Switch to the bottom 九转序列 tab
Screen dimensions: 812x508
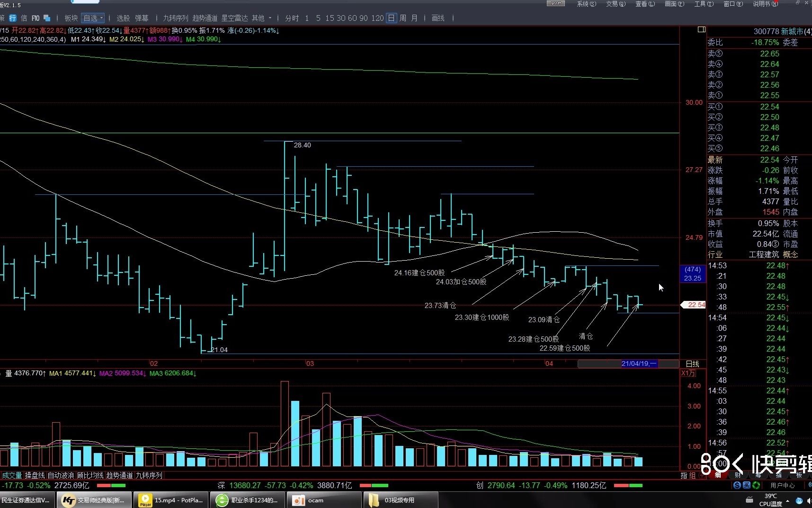click(149, 475)
